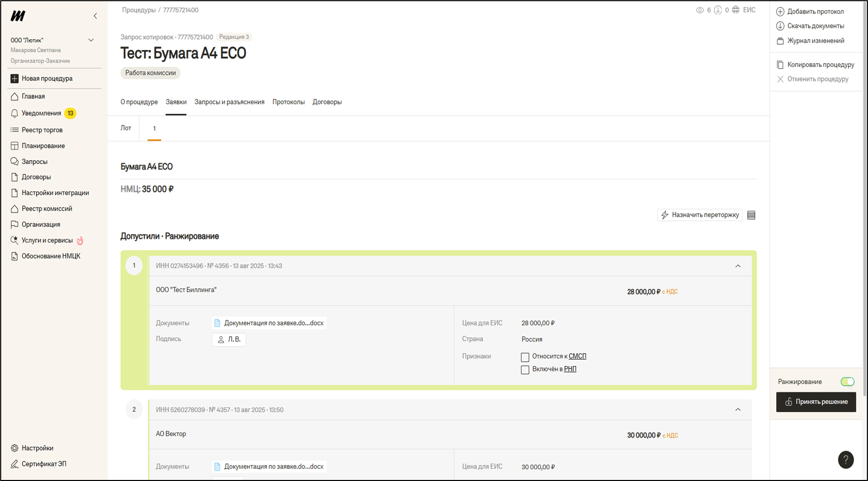Click the list view icon beside Назначить переторжку
This screenshot has height=481, width=868.
751,215
